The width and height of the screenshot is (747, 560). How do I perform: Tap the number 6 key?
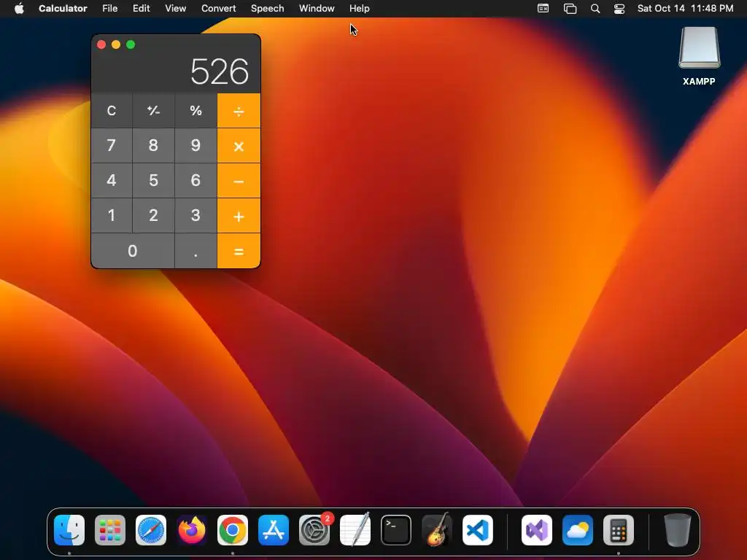coord(196,181)
